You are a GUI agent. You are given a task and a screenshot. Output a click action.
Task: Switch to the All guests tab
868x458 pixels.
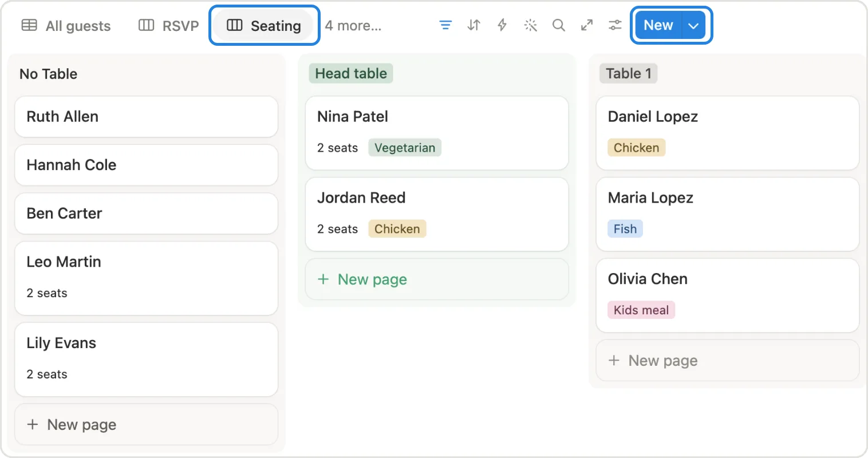tap(66, 26)
